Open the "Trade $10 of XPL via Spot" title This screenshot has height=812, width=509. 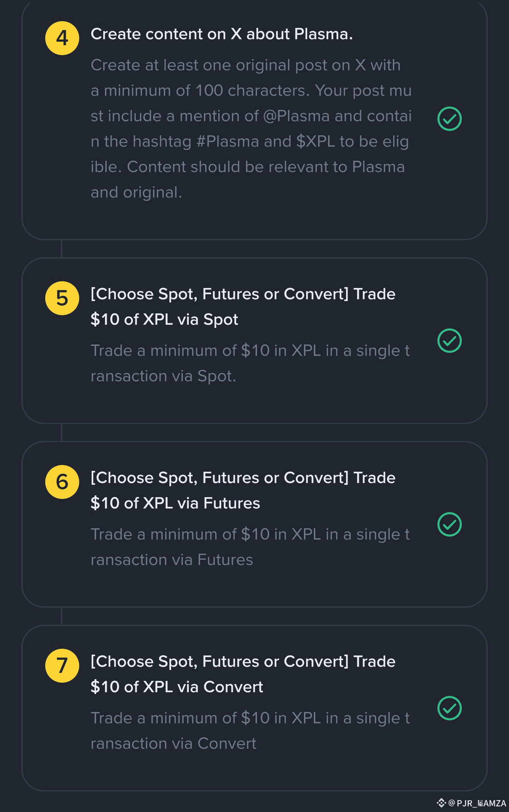pyautogui.click(x=243, y=307)
